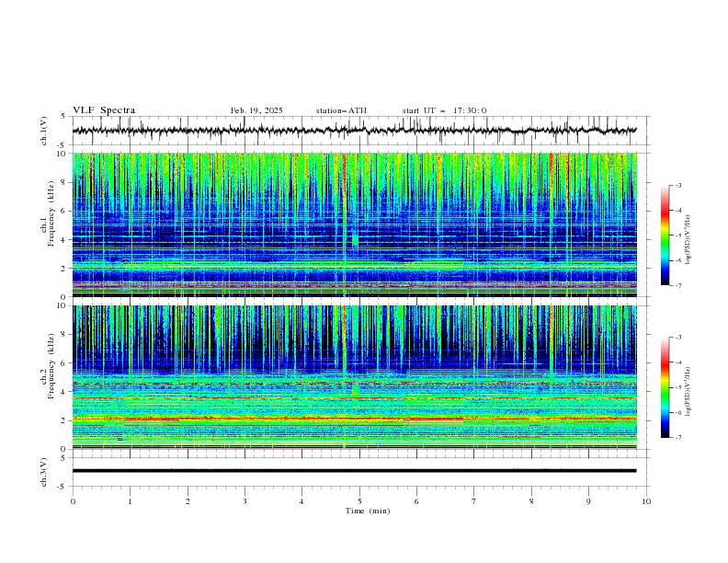Click the "station=ATH" header label
728x563 pixels.
point(341,110)
